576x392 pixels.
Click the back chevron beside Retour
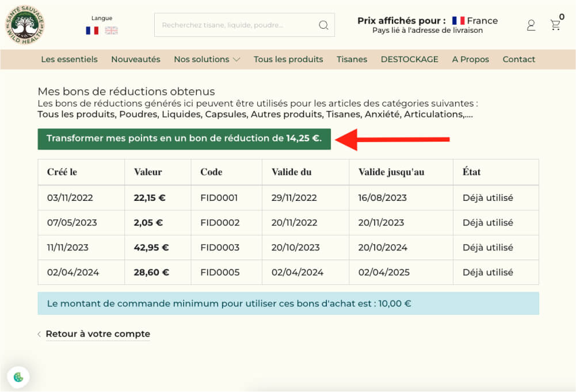(x=39, y=334)
